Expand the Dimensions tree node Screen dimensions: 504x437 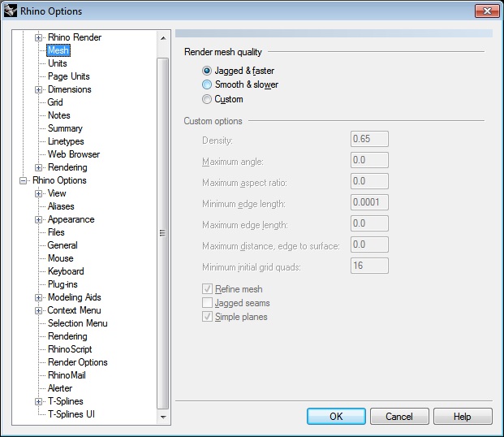[x=38, y=89]
